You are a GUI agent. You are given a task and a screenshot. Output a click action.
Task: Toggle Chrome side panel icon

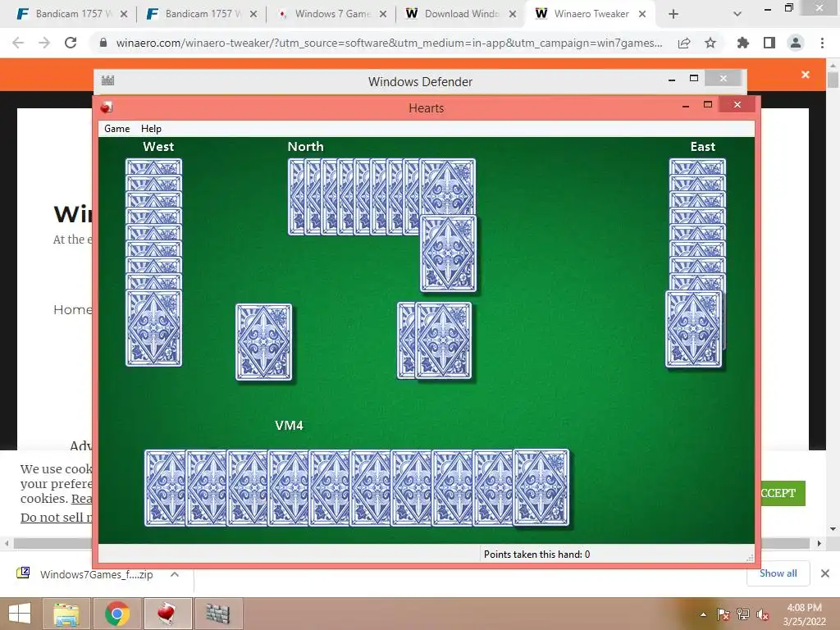coord(769,43)
